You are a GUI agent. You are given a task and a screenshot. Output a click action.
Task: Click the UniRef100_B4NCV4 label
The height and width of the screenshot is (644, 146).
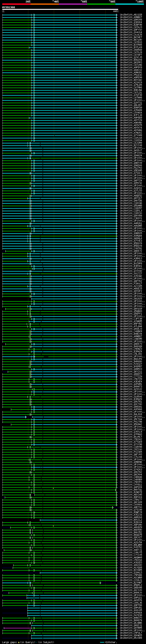click(131, 334)
